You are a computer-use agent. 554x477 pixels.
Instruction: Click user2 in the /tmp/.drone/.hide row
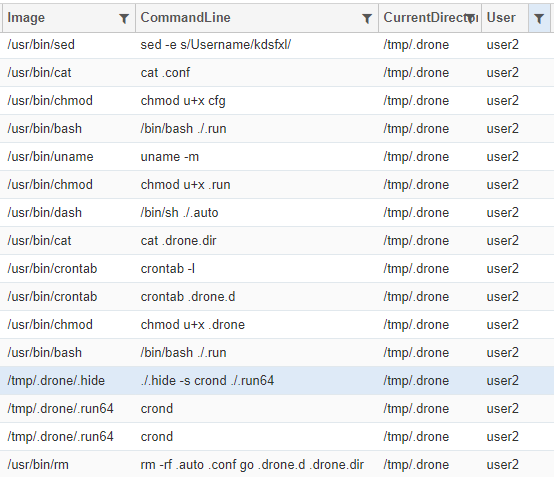point(502,381)
